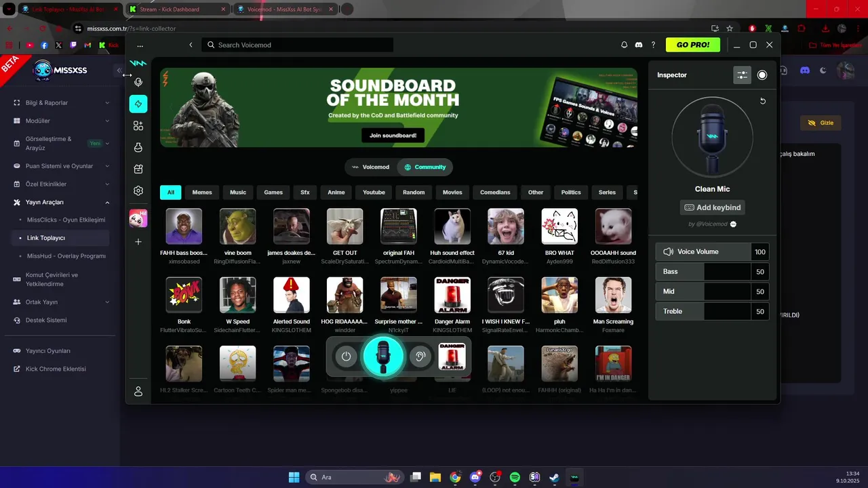This screenshot has height=488, width=868.
Task: Collapse the MissXss sidebar with double chevron
Action: [119, 70]
